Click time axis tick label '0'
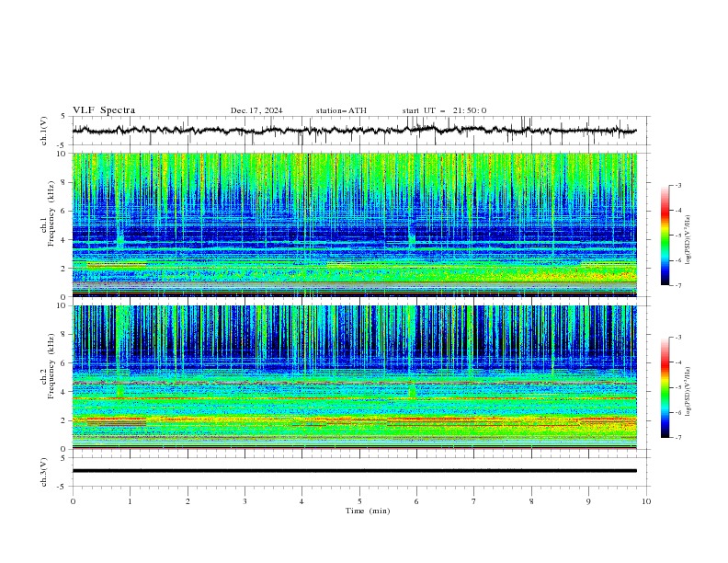The height and width of the screenshot is (563, 728). pos(73,501)
